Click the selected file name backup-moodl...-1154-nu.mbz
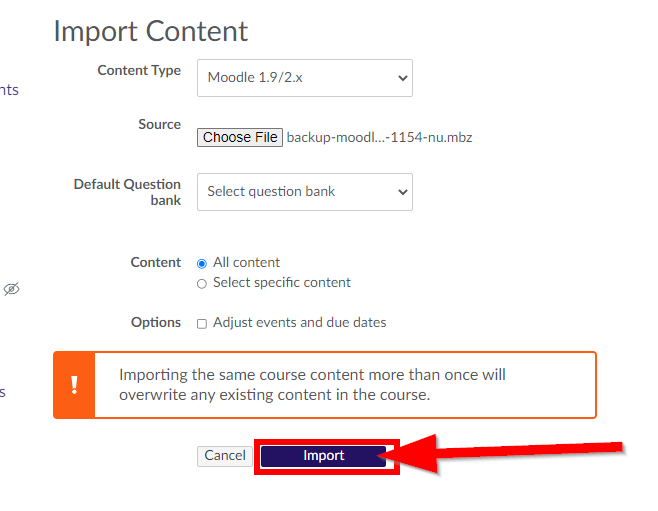The width and height of the screenshot is (658, 511). click(379, 138)
